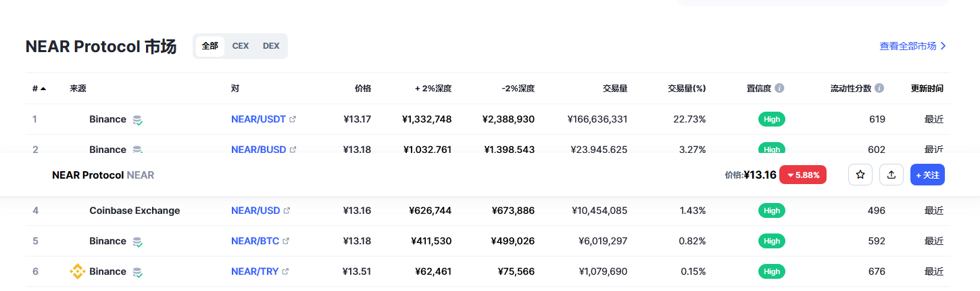Click reserve badge icon beside Binance row 1
The width and height of the screenshot is (980, 291).
[137, 120]
